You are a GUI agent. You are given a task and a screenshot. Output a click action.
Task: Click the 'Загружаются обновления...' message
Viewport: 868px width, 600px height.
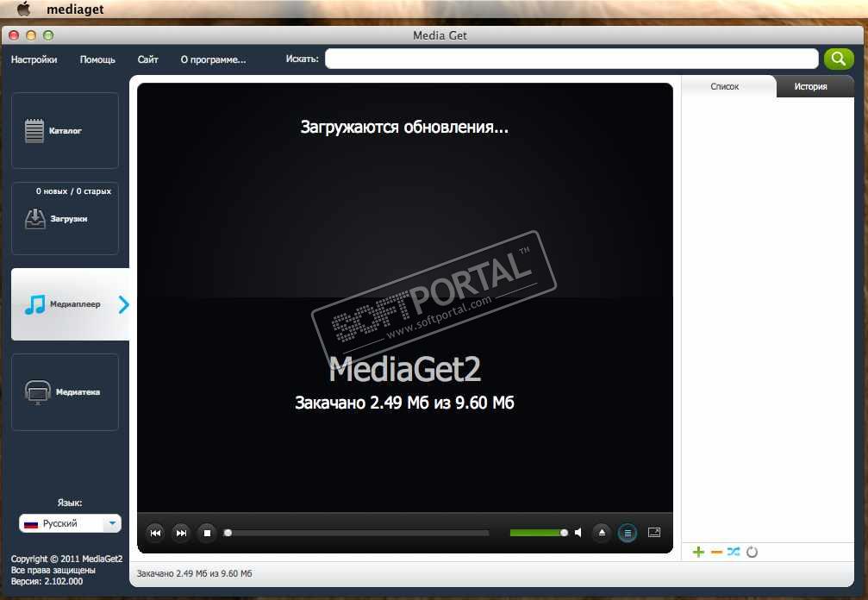(404, 128)
